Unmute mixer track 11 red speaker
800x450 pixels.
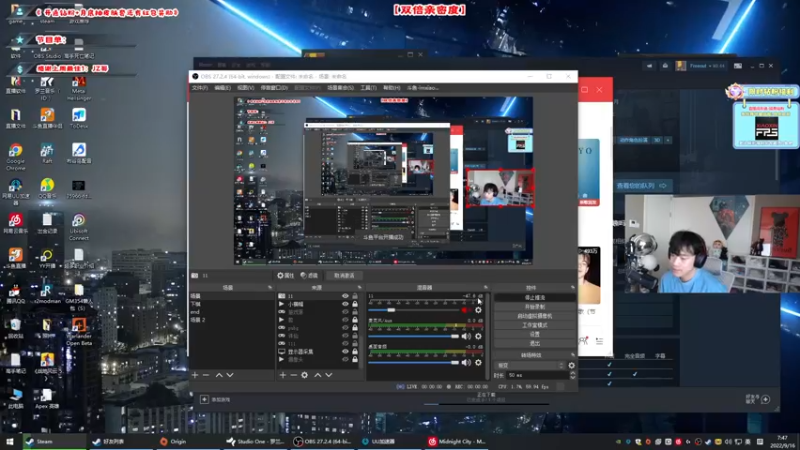pyautogui.click(x=465, y=310)
